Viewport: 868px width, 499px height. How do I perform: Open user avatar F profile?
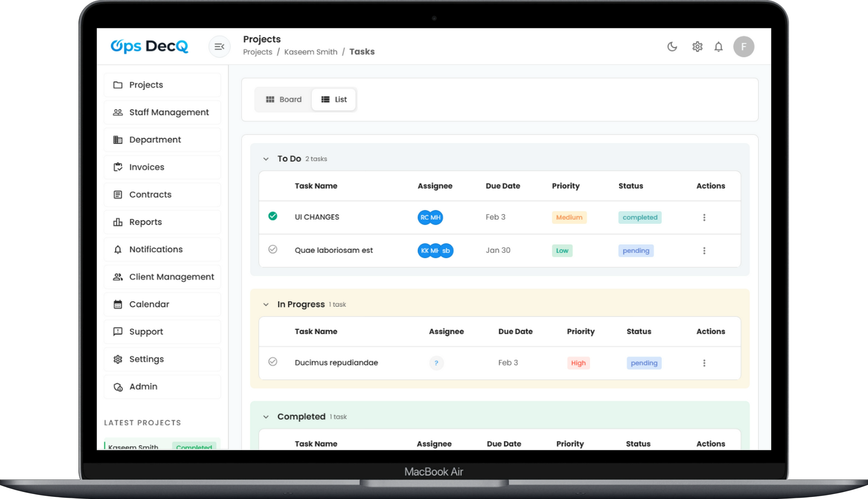click(x=743, y=47)
